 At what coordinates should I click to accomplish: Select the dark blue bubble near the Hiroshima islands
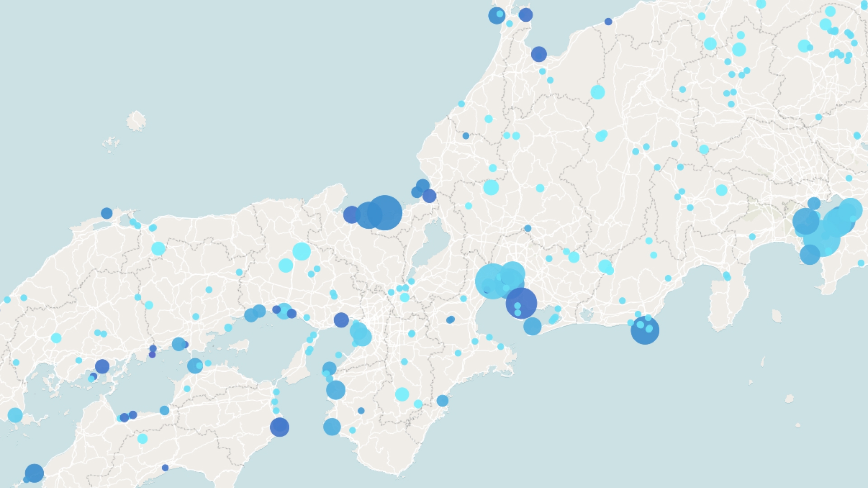[x=102, y=366]
